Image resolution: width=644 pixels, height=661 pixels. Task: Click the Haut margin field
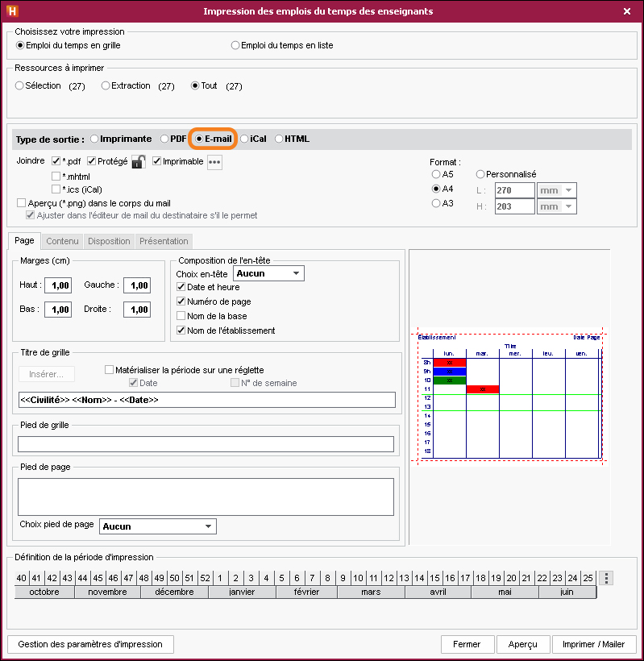click(x=58, y=285)
